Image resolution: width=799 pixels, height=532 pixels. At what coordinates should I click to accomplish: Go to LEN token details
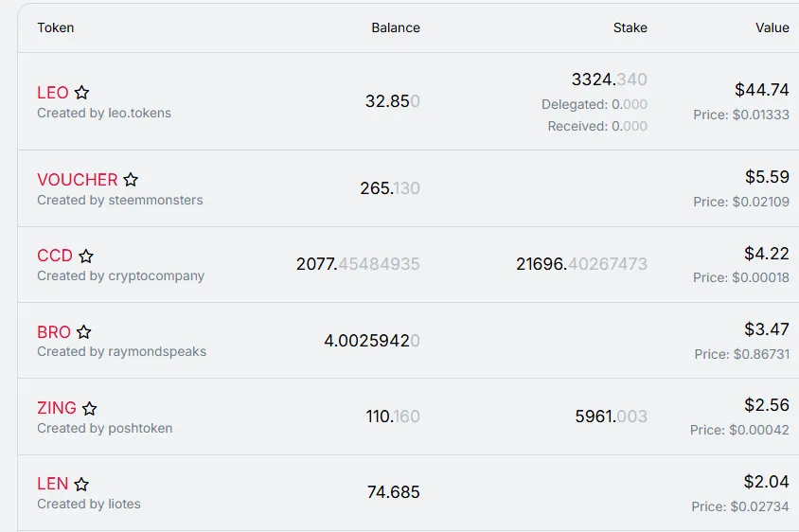52,484
